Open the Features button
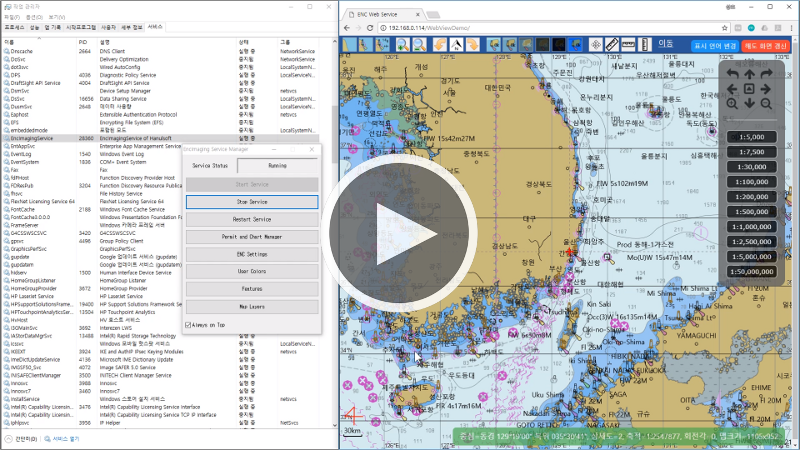The height and width of the screenshot is (450, 800). [252, 289]
